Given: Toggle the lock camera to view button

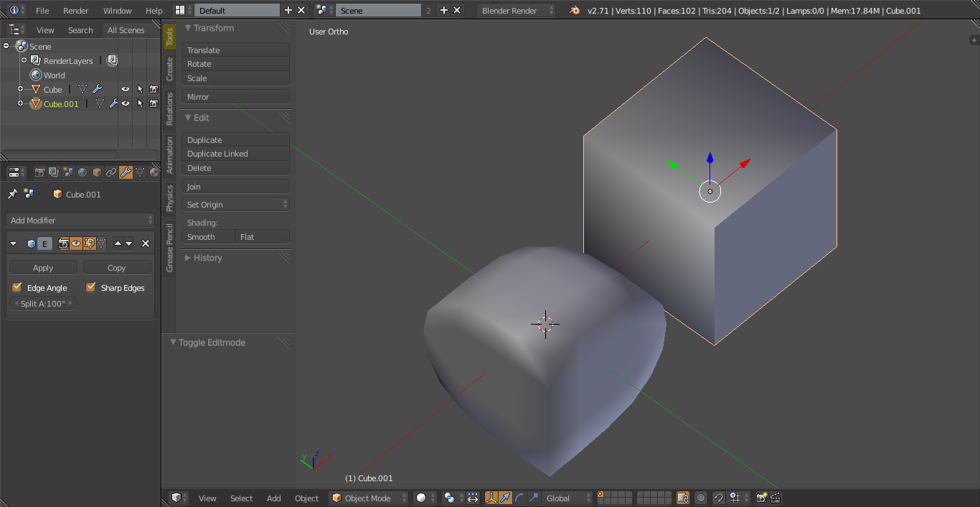Looking at the screenshot, I should click(x=683, y=498).
